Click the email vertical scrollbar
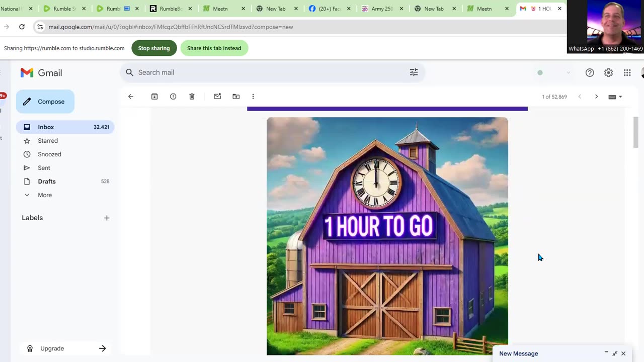The image size is (644, 362). 635,132
